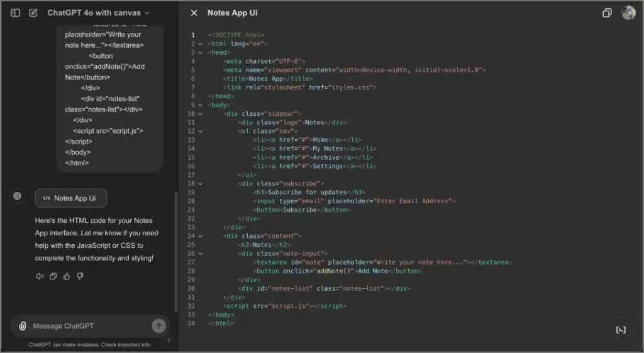644x353 pixels.
Task: Start a new chat with compose icon
Action: pos(33,13)
